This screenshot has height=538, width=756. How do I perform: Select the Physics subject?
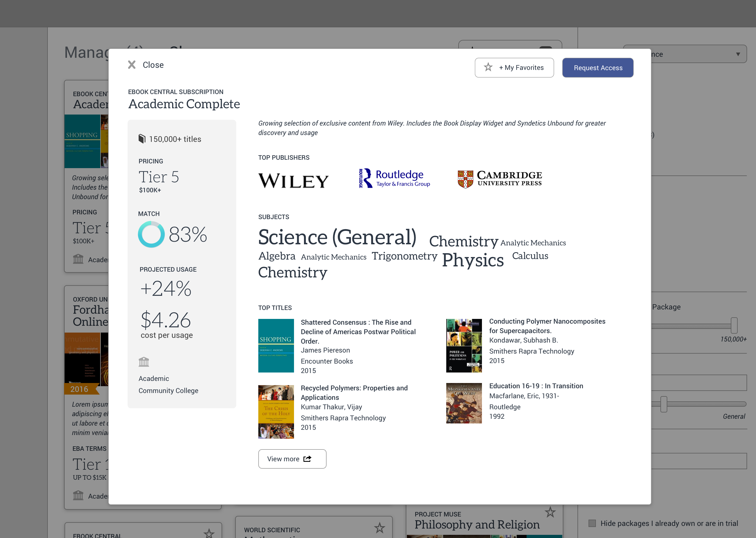coord(473,260)
